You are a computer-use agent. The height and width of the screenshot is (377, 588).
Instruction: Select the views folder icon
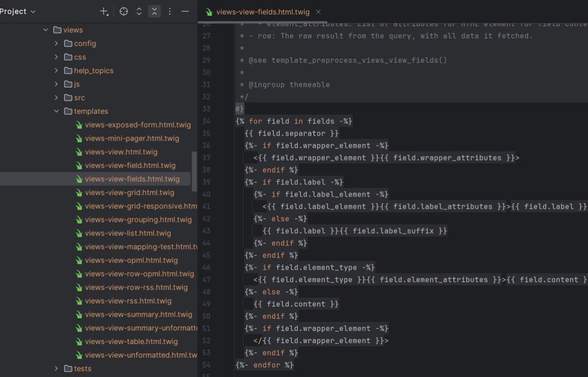point(57,30)
